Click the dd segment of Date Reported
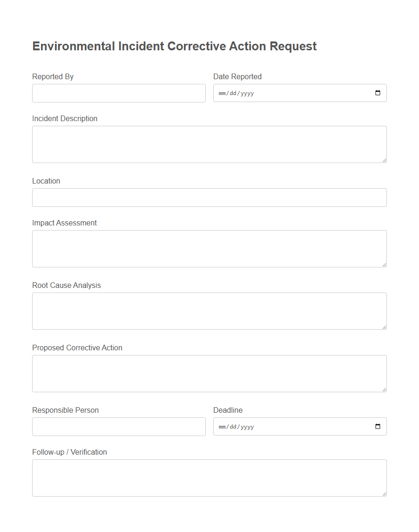The height and width of the screenshot is (532, 419). click(233, 93)
